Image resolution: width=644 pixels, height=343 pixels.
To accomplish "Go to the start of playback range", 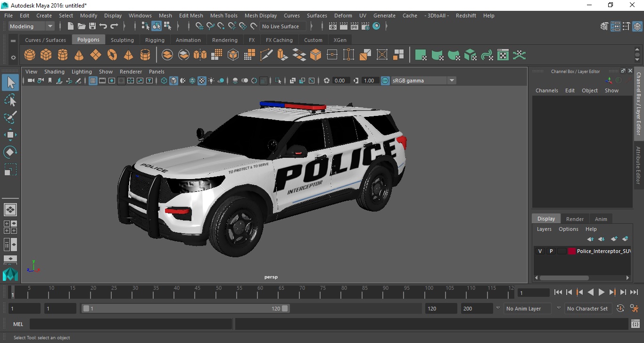I will 558,292.
